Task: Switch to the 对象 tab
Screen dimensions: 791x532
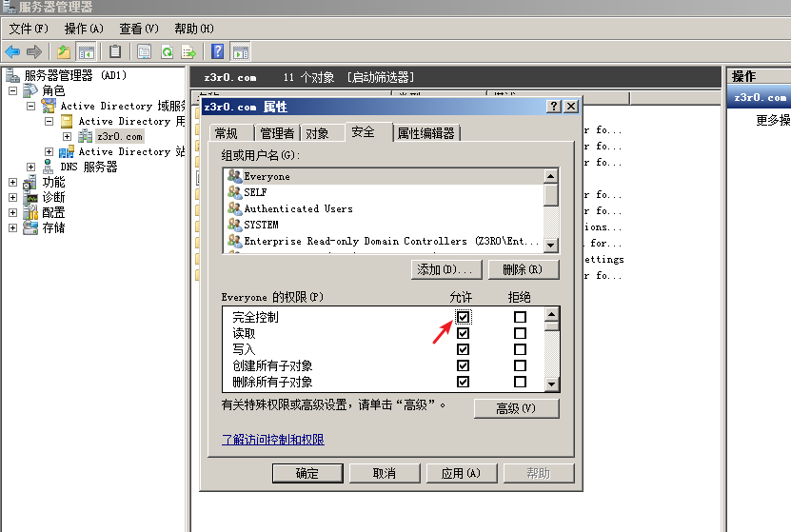Action: [x=322, y=133]
